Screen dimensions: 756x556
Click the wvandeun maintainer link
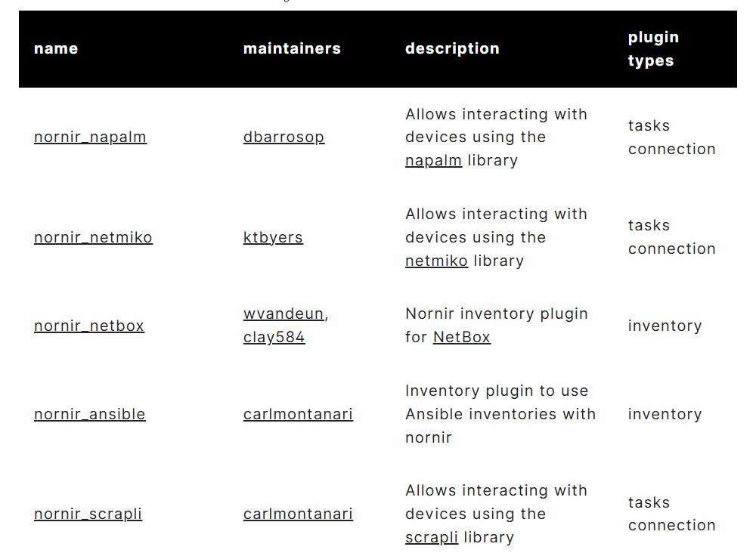(283, 314)
